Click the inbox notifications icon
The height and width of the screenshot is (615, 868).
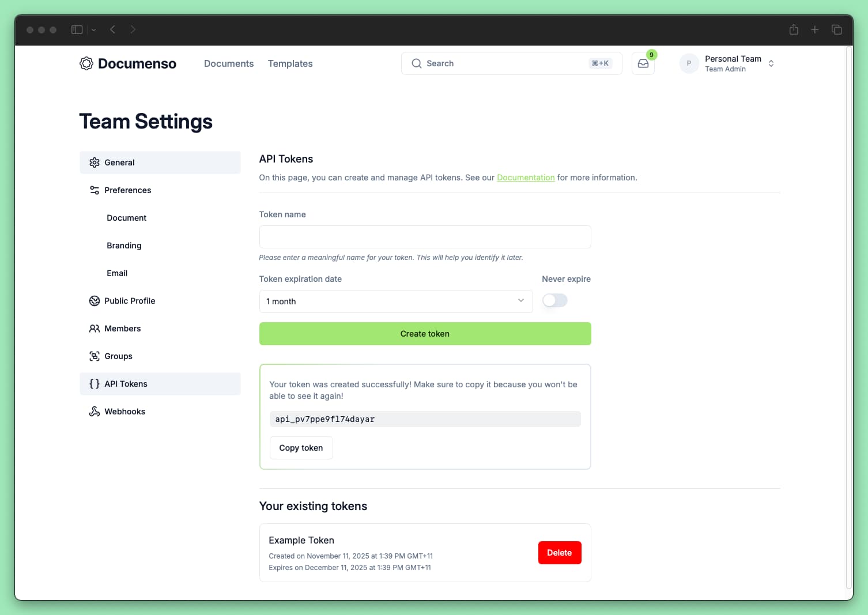click(643, 63)
